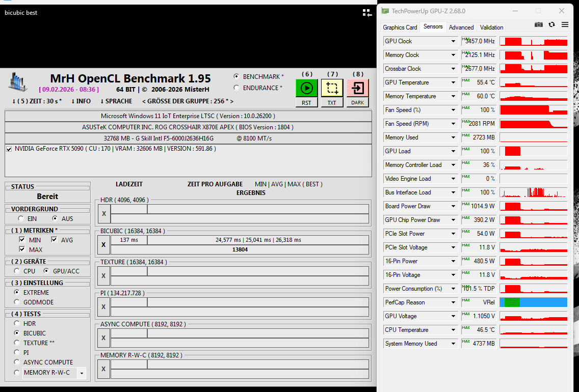Click the GPU-Z refresh icon
Image resolution: width=579 pixels, height=392 pixels.
551,25
